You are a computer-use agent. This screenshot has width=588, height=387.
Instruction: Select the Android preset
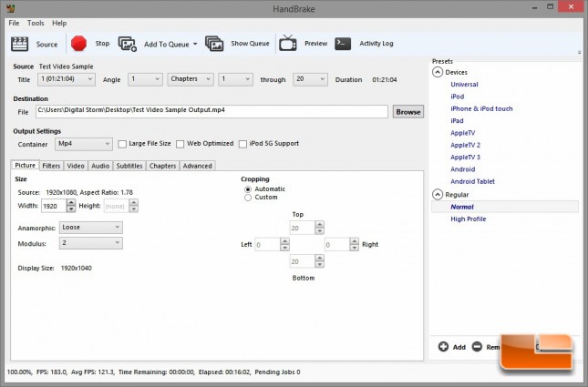click(463, 169)
